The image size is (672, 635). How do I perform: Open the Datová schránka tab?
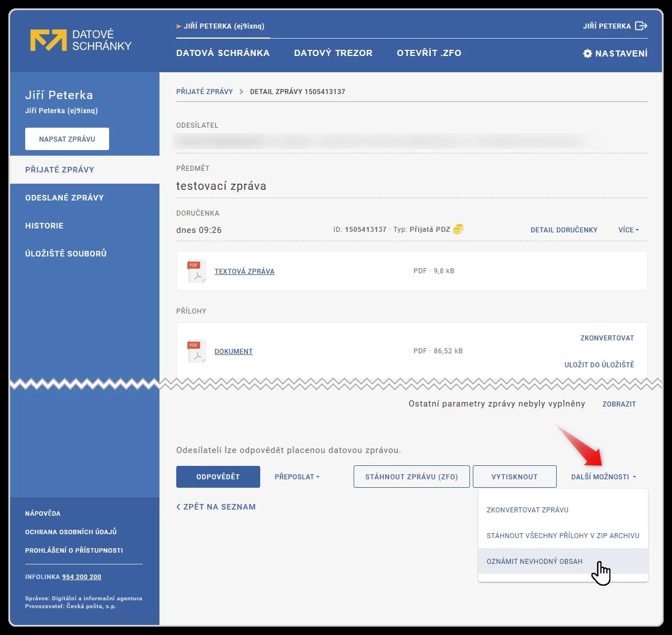tap(223, 53)
